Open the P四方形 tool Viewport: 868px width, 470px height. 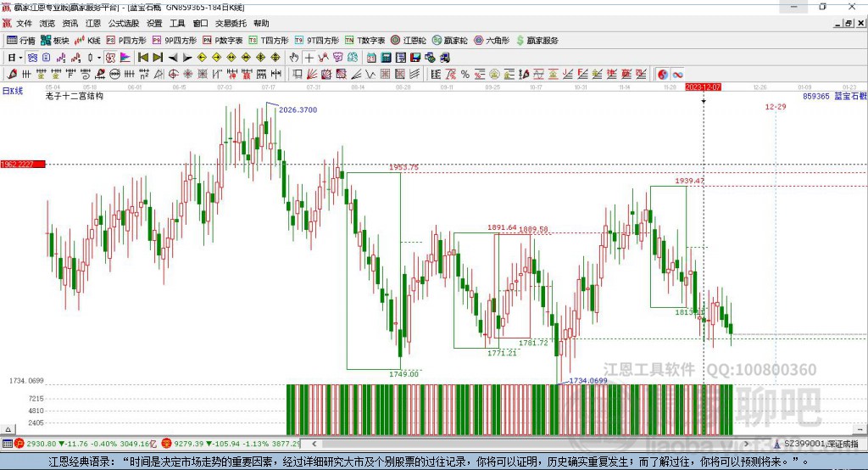click(125, 41)
